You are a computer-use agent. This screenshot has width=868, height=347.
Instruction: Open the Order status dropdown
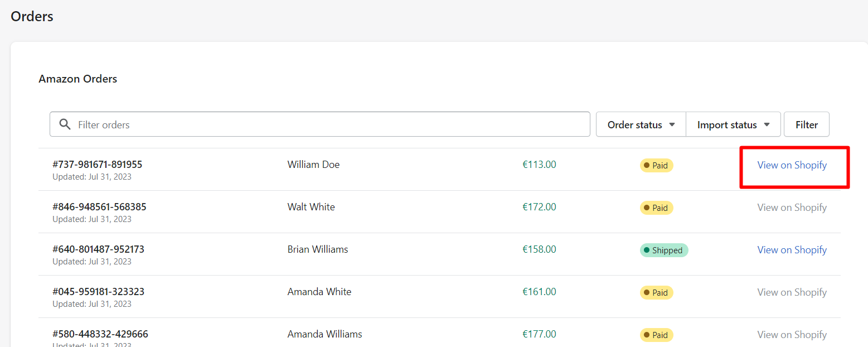(641, 124)
